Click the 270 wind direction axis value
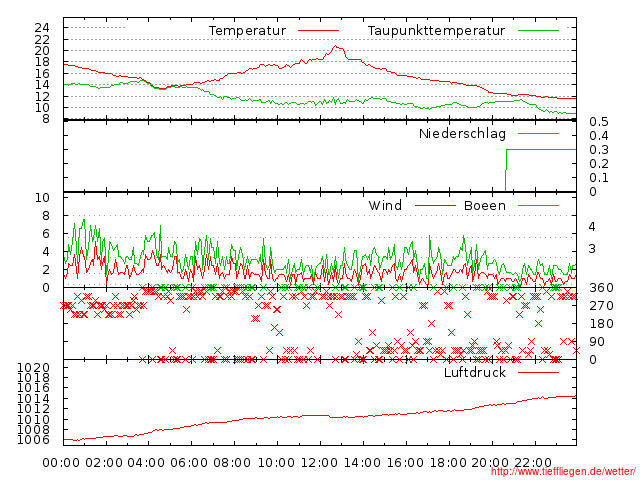640x480 pixels. coord(601,306)
